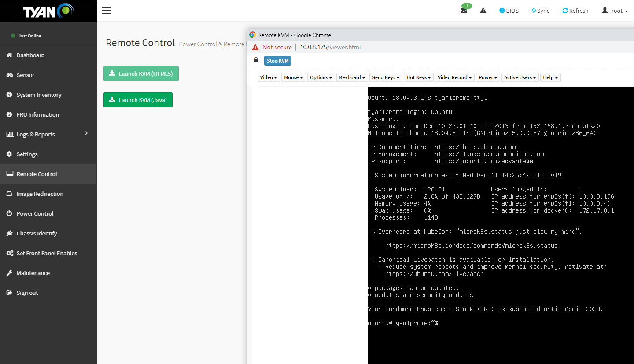Click the Sensor gauge icon in sidebar
The height and width of the screenshot is (364, 634).
(9, 75)
